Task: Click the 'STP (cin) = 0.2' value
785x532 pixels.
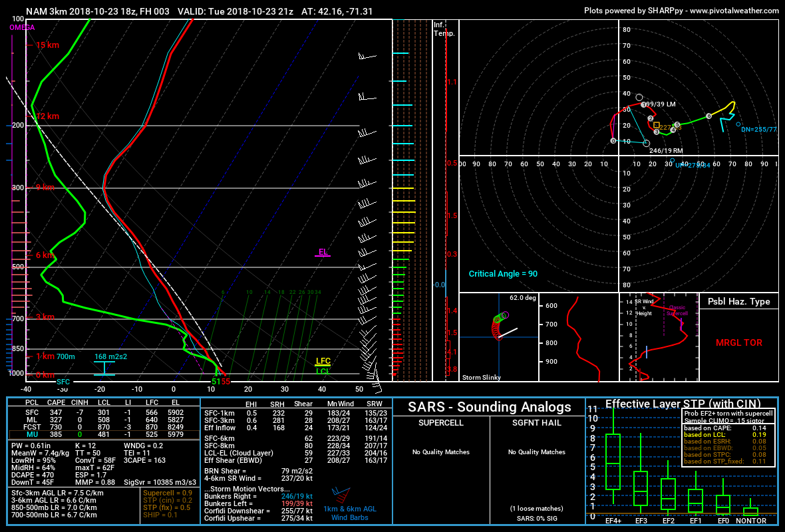Action: point(168,500)
